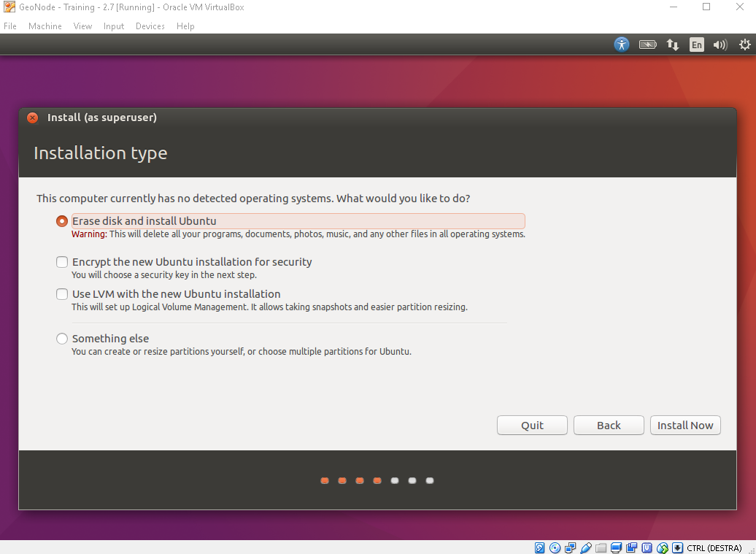Click the optical disc icon in VirtualBox status bar
Screen dimensions: 756x554
pyautogui.click(x=555, y=547)
